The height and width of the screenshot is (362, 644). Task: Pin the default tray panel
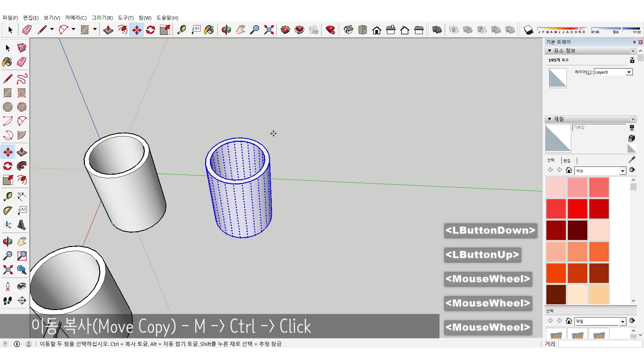[x=634, y=42]
